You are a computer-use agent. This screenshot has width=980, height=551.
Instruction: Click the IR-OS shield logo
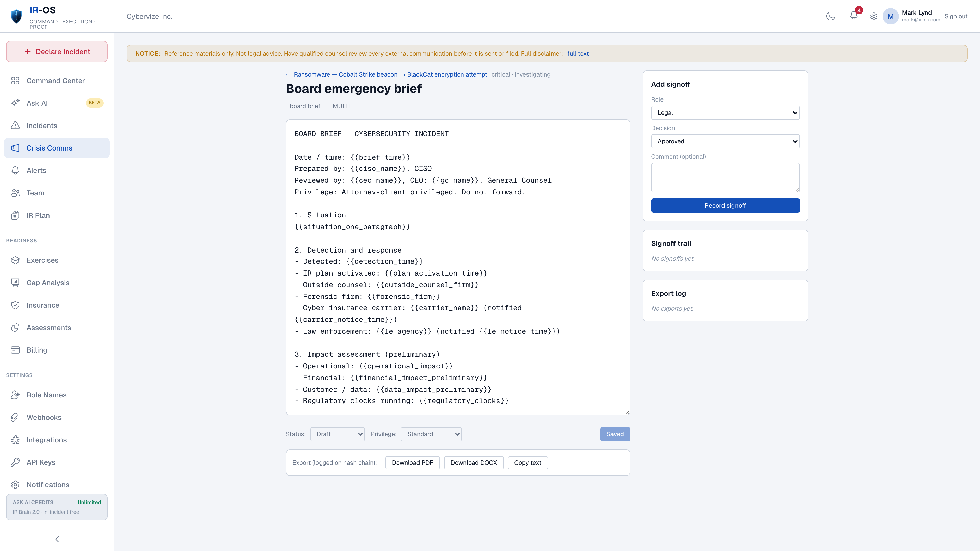click(16, 16)
